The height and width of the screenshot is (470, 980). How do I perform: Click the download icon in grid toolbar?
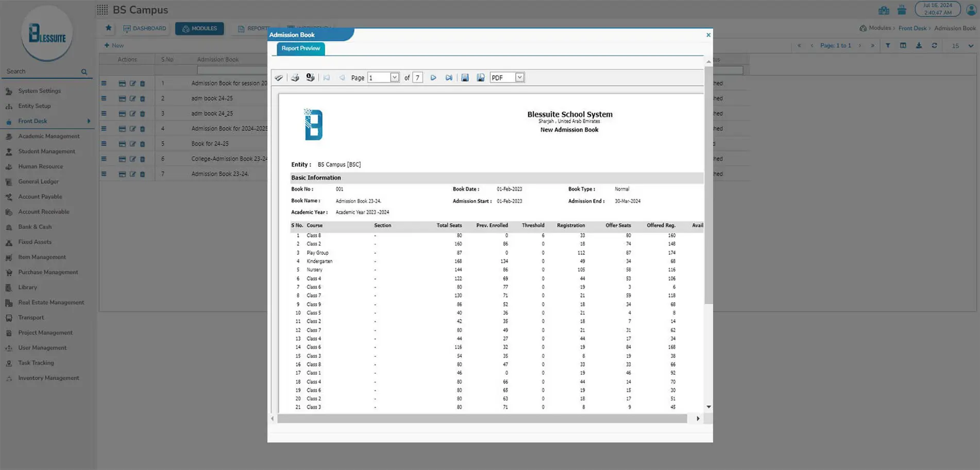tap(919, 46)
